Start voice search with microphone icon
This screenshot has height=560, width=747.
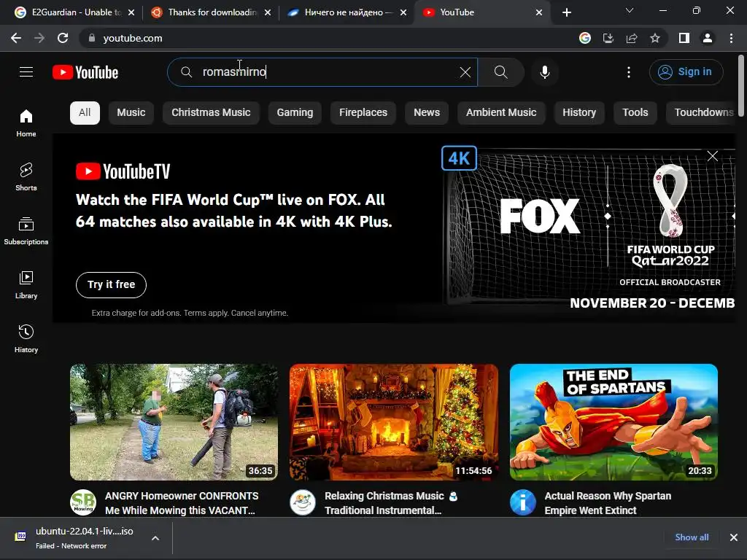click(x=544, y=72)
